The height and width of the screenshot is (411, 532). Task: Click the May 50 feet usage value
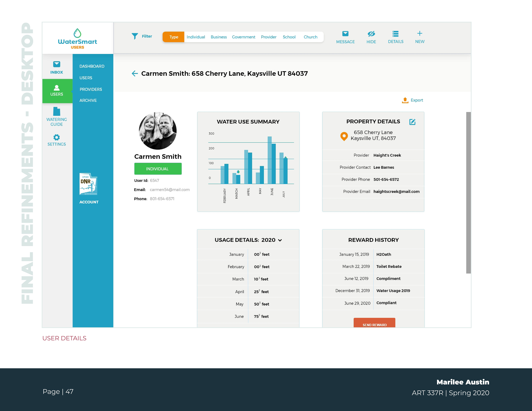(261, 304)
